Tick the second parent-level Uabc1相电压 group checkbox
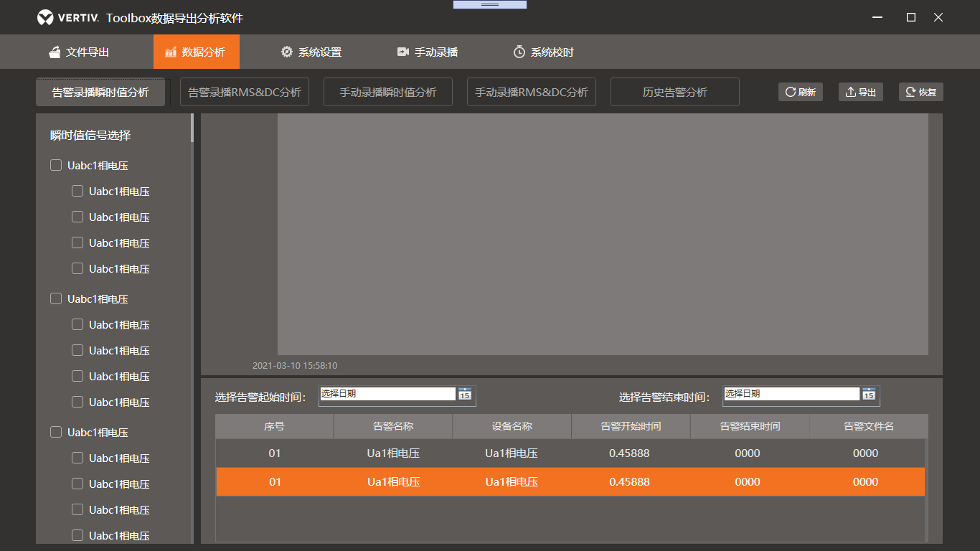This screenshot has height=551, width=980. tap(56, 298)
